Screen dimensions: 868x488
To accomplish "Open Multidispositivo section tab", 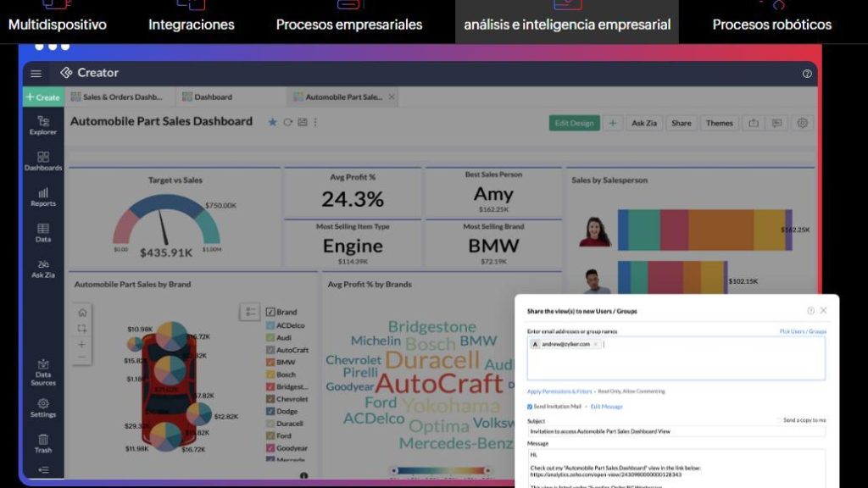I will tap(58, 21).
